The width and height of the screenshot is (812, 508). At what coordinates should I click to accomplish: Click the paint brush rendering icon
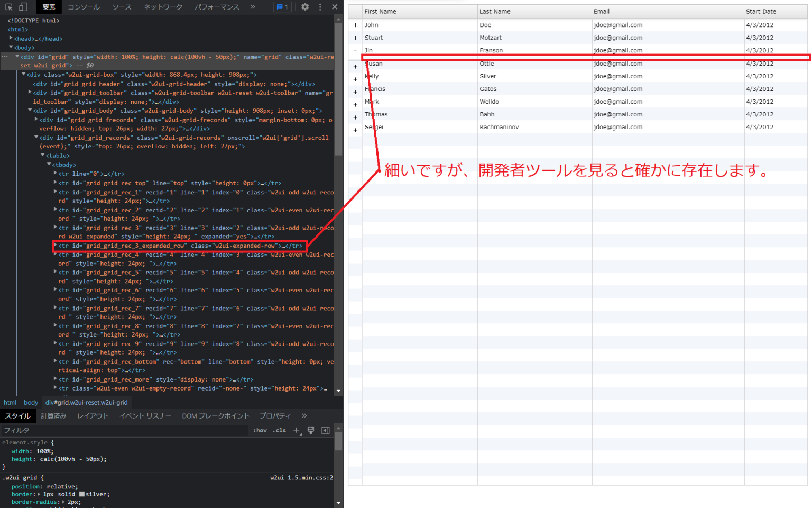pyautogui.click(x=310, y=430)
